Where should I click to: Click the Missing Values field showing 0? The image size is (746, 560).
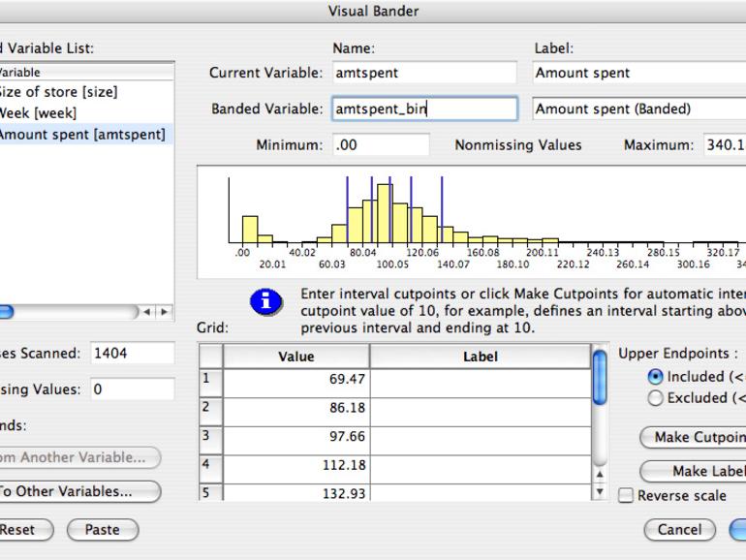[x=133, y=389]
